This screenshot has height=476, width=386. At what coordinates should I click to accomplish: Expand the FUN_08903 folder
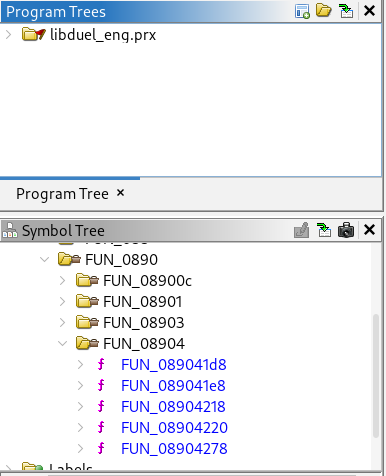[62, 323]
